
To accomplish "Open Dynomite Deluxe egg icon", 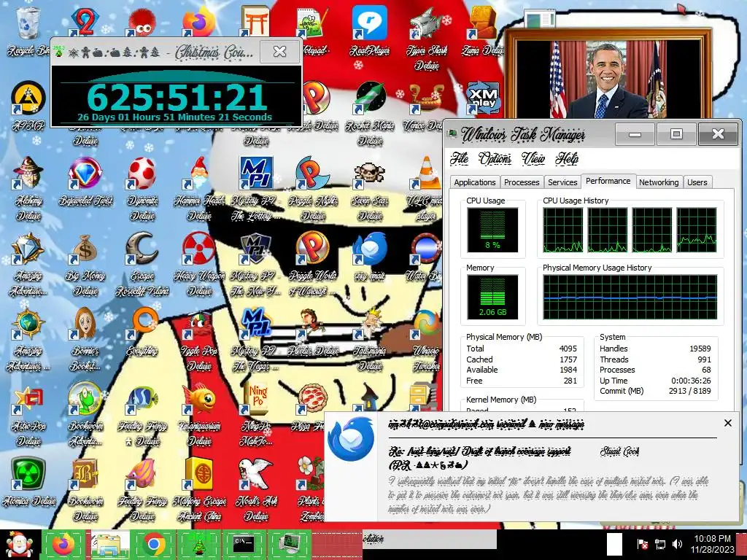I will [x=142, y=174].
